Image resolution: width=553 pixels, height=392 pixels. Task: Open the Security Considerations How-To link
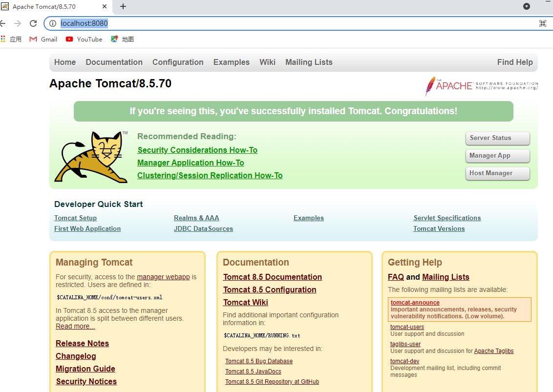click(197, 150)
